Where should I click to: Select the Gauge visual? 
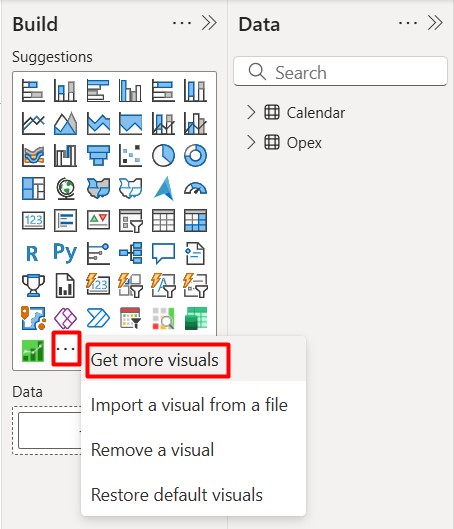[196, 188]
